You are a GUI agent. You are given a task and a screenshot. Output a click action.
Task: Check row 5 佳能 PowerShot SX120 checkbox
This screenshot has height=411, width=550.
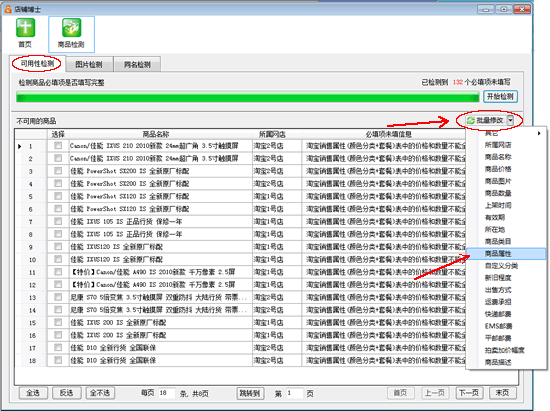point(58,196)
